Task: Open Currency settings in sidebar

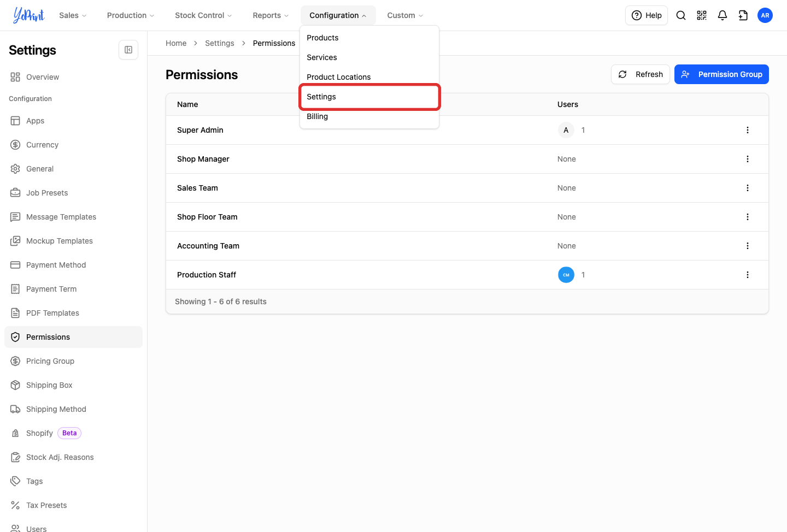Action: pyautogui.click(x=73, y=145)
